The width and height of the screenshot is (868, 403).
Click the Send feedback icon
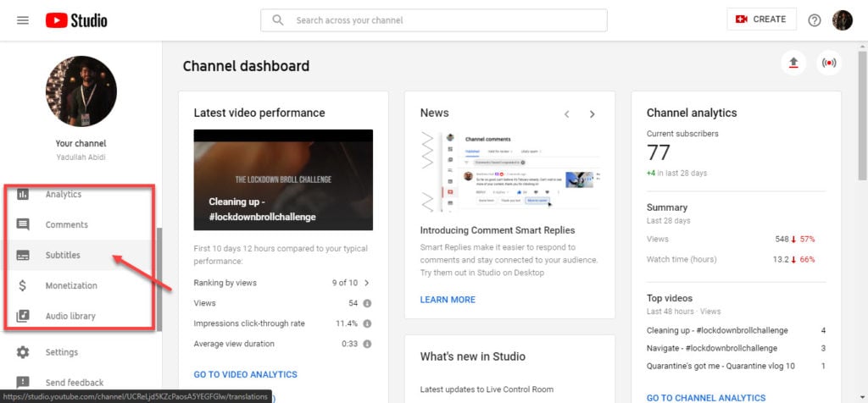(23, 382)
